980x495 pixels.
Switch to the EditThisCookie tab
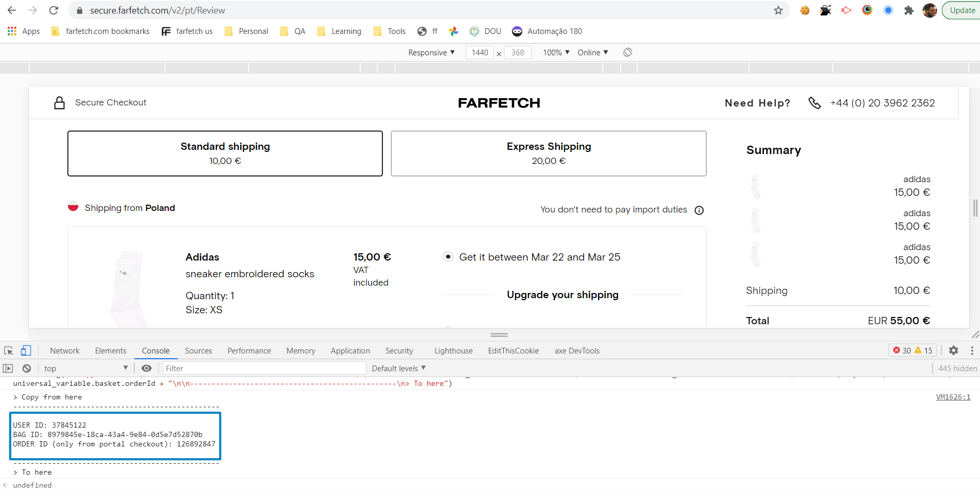click(x=514, y=351)
